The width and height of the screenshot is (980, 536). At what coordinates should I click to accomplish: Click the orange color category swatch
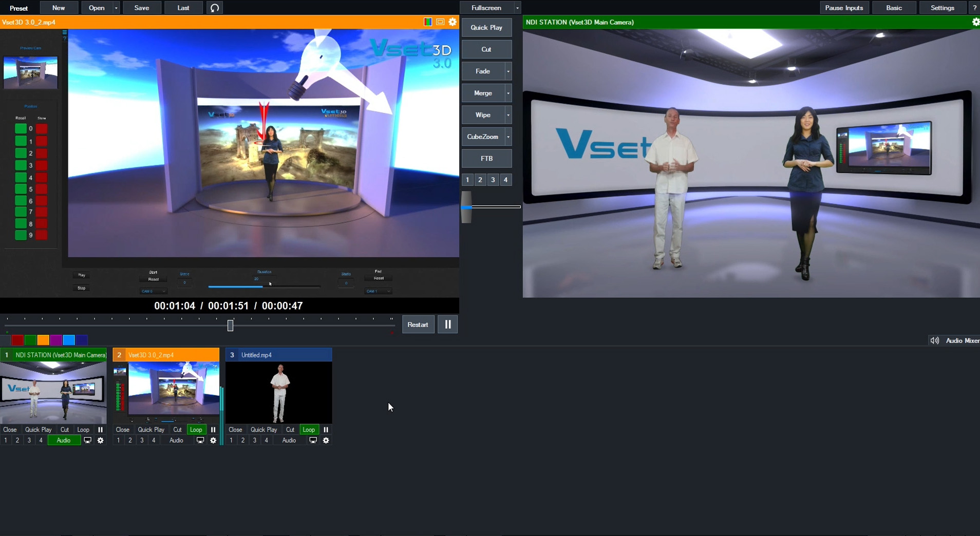click(43, 340)
